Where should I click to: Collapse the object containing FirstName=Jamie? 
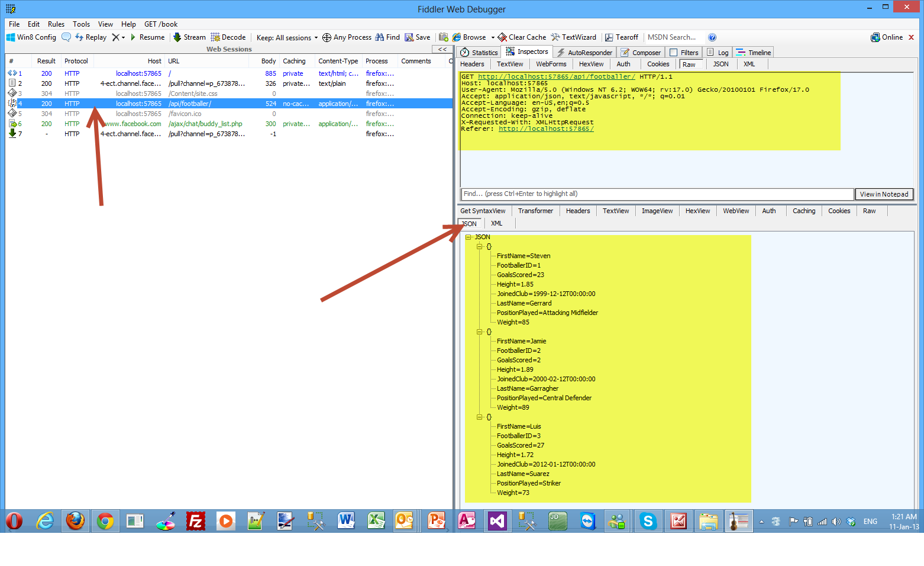pyautogui.click(x=480, y=332)
